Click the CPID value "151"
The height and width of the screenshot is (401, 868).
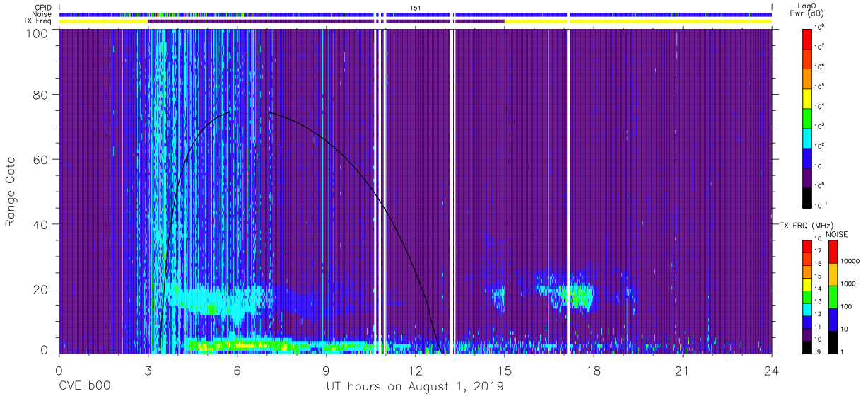tap(416, 7)
